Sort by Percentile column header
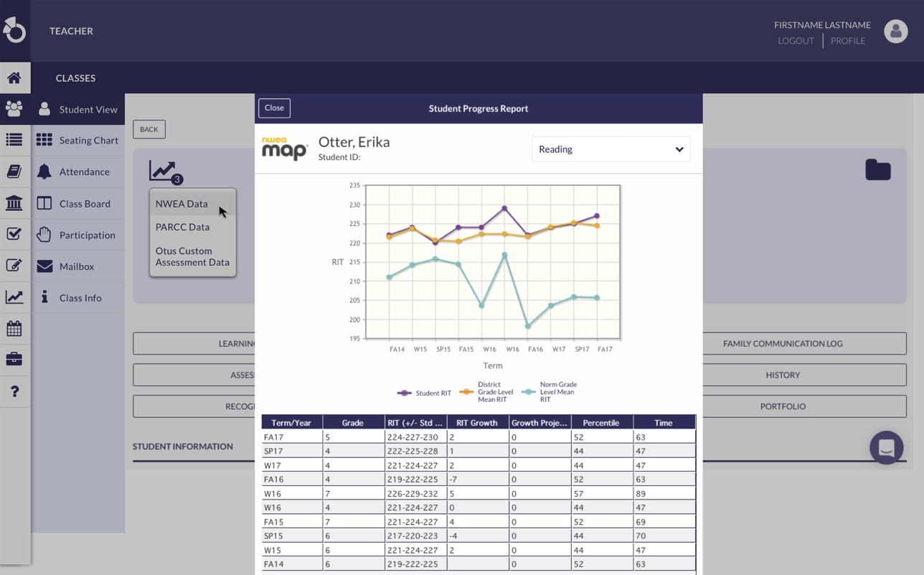Screen dimensions: 924x575 pyautogui.click(x=602, y=422)
